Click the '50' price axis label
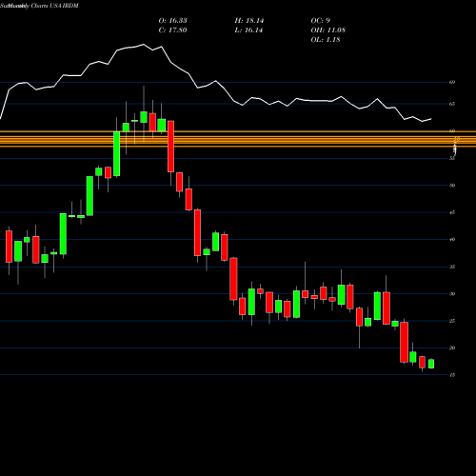476x476 pixels. point(452,186)
